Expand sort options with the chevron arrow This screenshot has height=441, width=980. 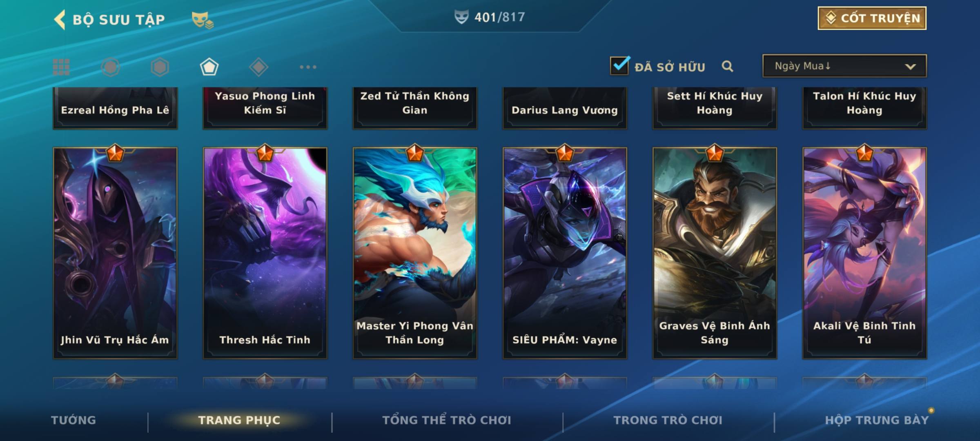pos(910,67)
